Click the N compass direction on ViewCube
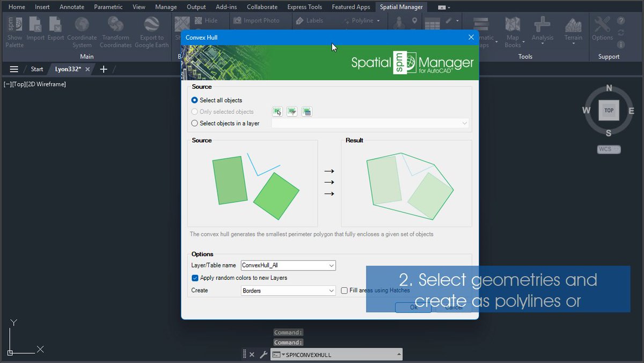The width and height of the screenshot is (644, 363). (609, 88)
